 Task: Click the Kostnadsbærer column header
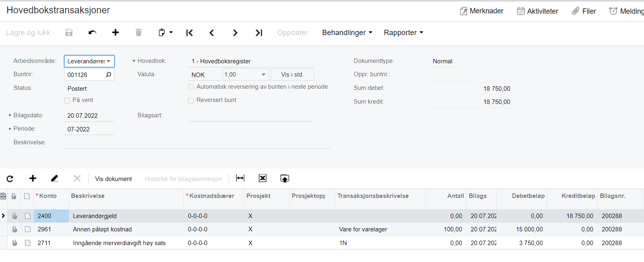point(212,196)
